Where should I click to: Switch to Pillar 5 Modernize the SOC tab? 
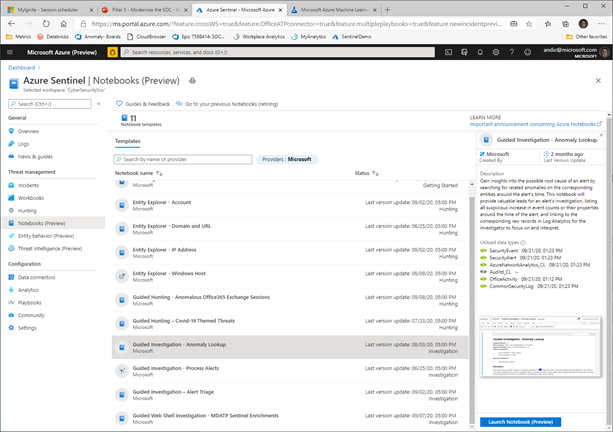point(144,10)
